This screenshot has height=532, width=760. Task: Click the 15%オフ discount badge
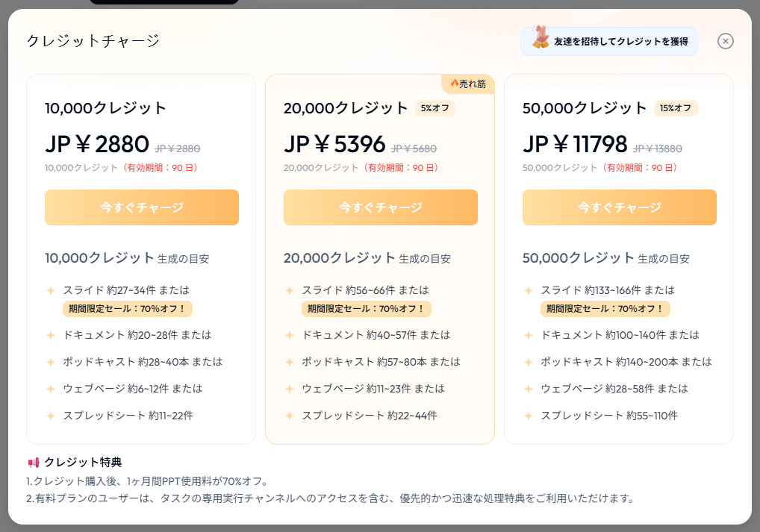click(x=676, y=108)
